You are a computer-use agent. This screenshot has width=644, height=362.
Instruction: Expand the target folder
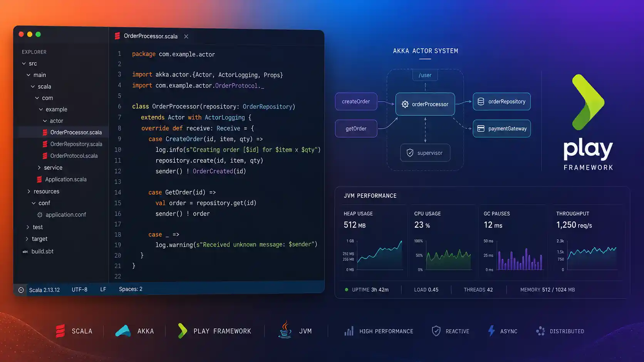coord(27,239)
